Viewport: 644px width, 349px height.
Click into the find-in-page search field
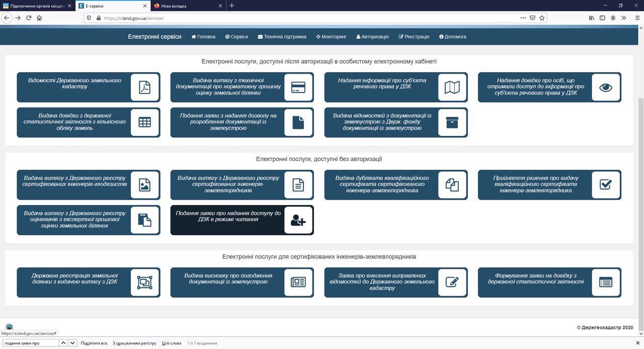coord(30,343)
